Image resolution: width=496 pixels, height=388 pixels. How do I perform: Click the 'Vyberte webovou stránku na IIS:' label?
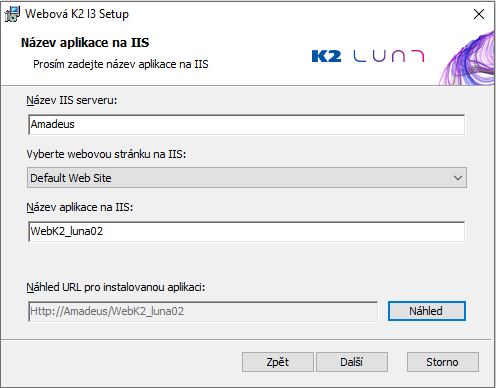106,154
